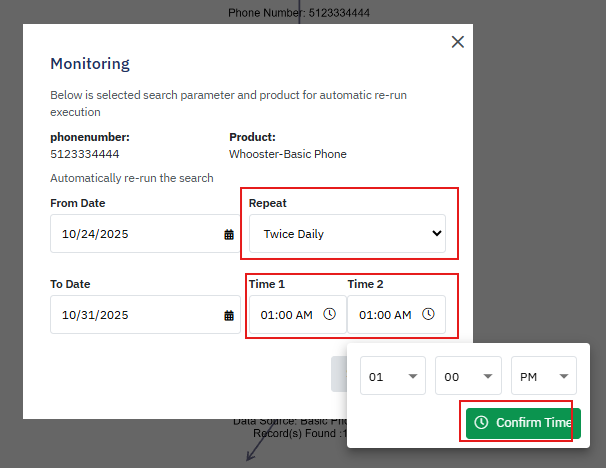The image size is (606, 468).
Task: Click the Whooster-Basic Phone product text
Action: (x=287, y=154)
